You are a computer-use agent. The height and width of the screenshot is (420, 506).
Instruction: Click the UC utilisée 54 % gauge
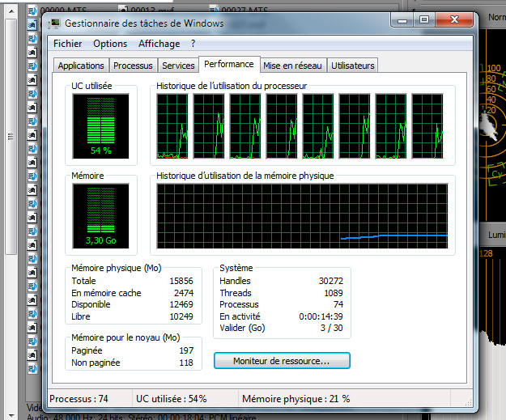coord(100,126)
